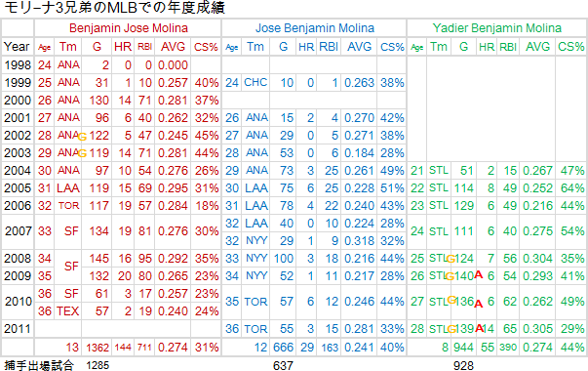Click Jose's 0.318 average with NYY 2007

359,241
